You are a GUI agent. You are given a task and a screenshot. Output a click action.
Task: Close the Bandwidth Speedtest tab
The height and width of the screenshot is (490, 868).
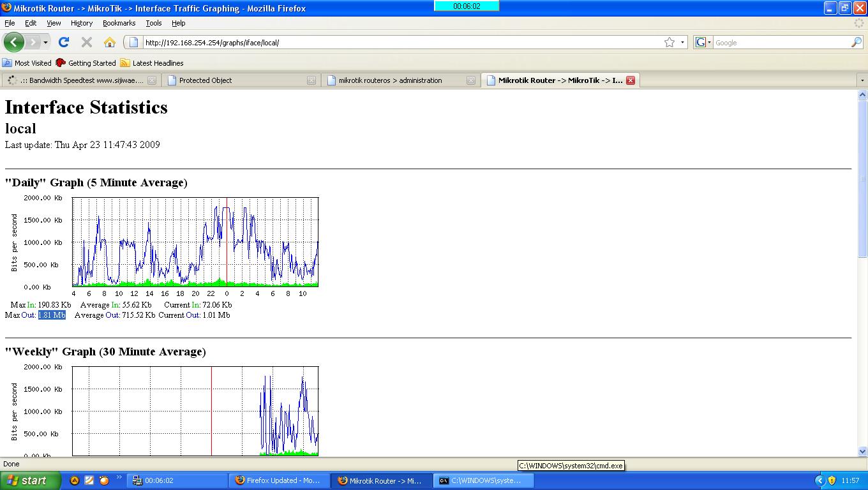pyautogui.click(x=152, y=80)
